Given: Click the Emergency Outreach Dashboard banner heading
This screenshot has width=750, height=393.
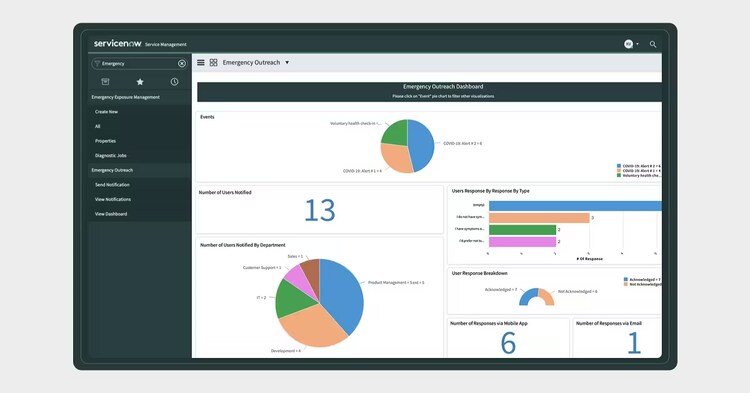Looking at the screenshot, I should coord(443,87).
